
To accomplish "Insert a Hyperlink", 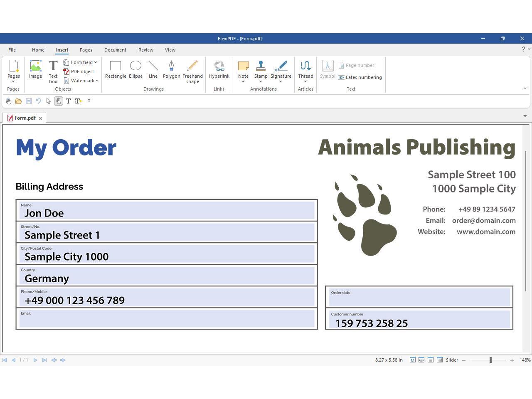I will point(219,69).
